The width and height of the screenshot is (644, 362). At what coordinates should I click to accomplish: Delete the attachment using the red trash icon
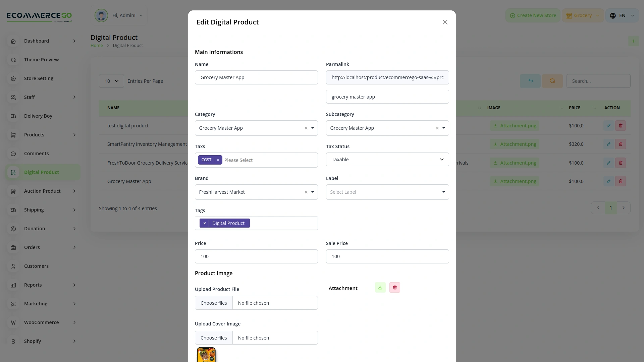(394, 287)
